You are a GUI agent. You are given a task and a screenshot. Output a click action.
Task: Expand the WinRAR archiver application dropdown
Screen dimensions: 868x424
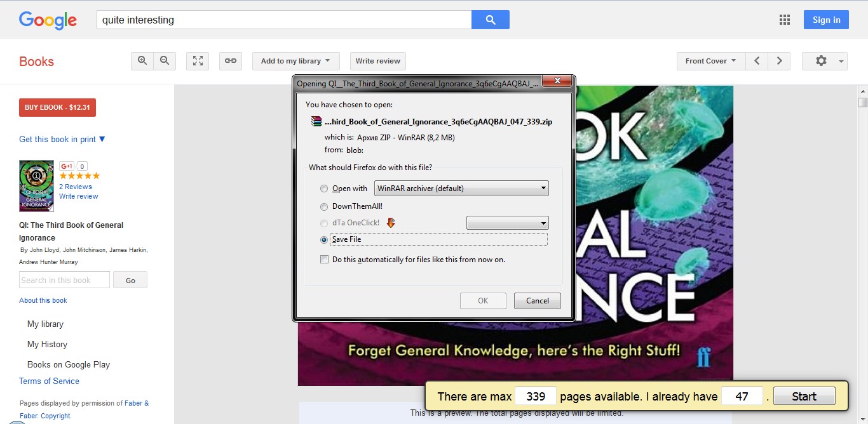(x=461, y=189)
